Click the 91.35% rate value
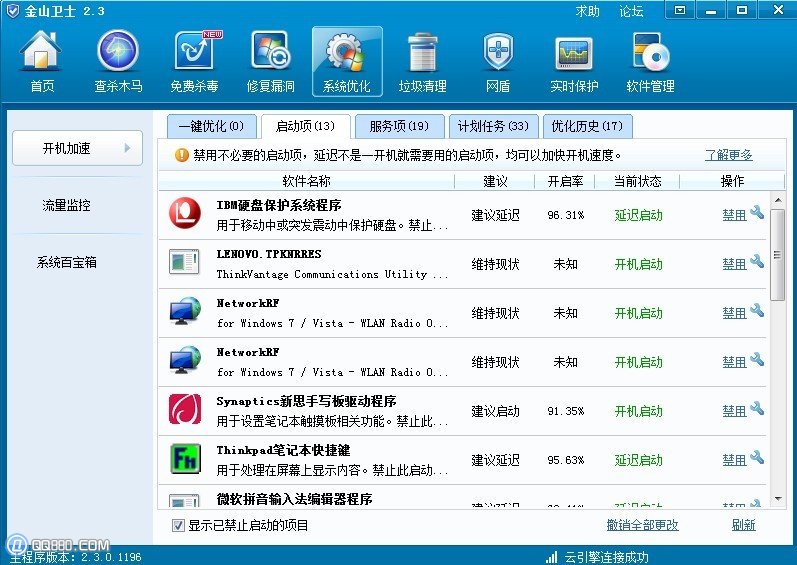The height and width of the screenshot is (565, 797). (566, 411)
